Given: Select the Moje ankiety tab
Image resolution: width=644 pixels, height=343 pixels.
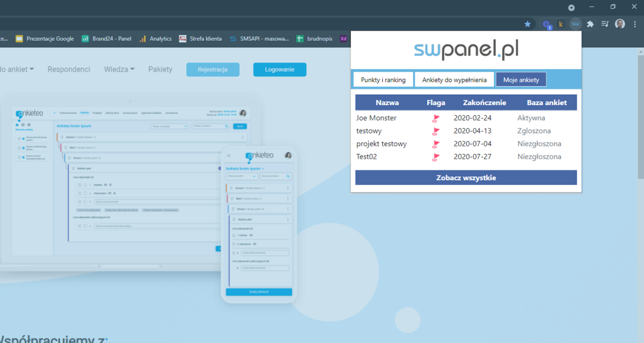Looking at the screenshot, I should [x=521, y=80].
